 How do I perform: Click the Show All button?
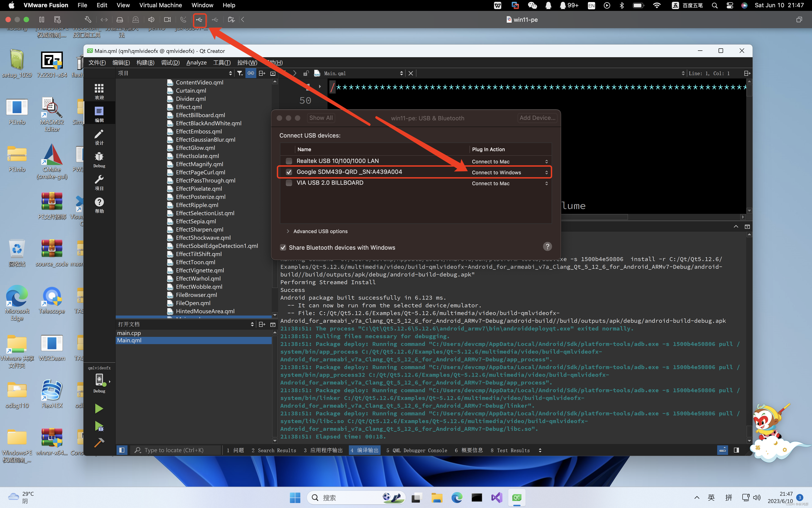[321, 118]
